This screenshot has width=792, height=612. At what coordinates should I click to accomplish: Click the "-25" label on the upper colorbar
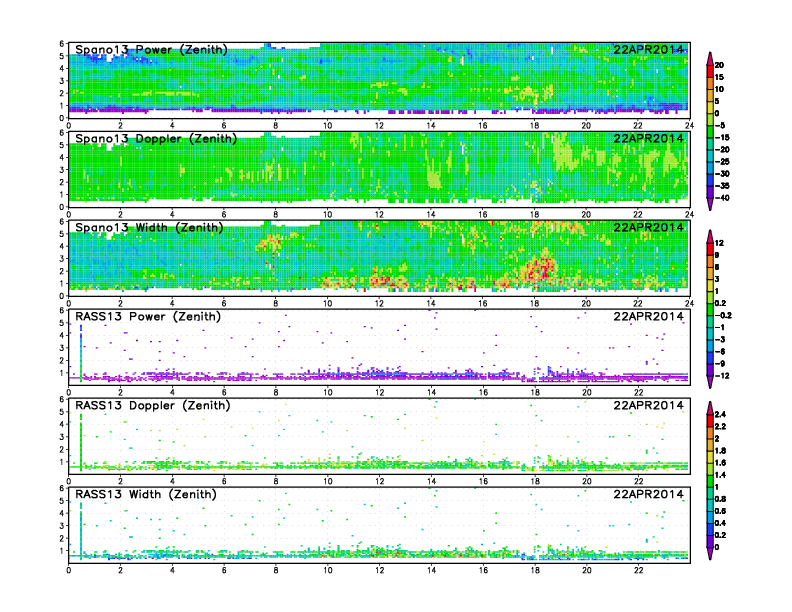(x=722, y=162)
